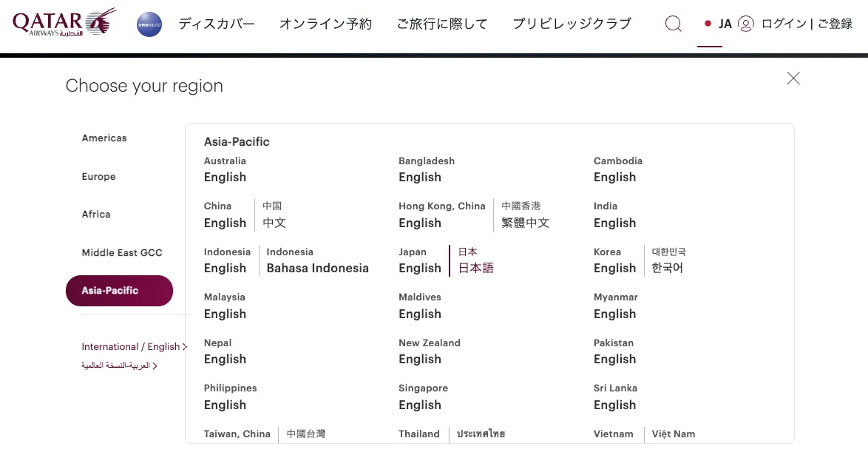The image size is (868, 458).
Task: Select the Europe region tab
Action: point(98,176)
